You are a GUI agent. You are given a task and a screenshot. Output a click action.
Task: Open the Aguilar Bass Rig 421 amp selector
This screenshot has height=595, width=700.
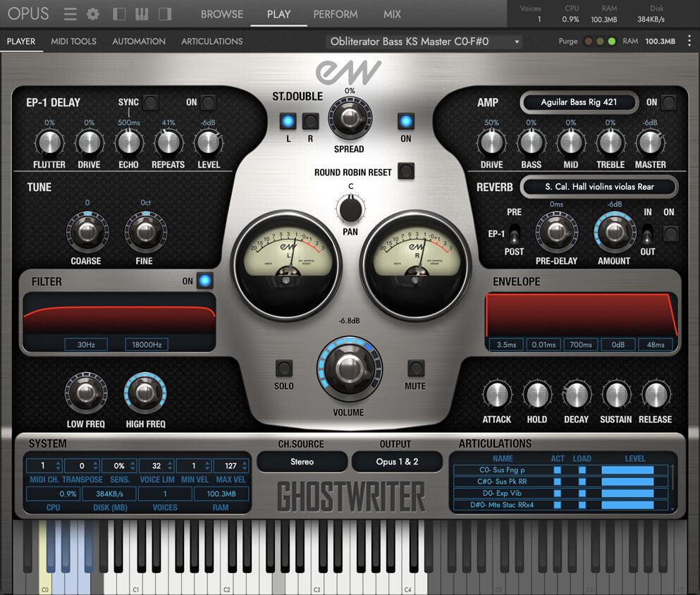point(579,102)
